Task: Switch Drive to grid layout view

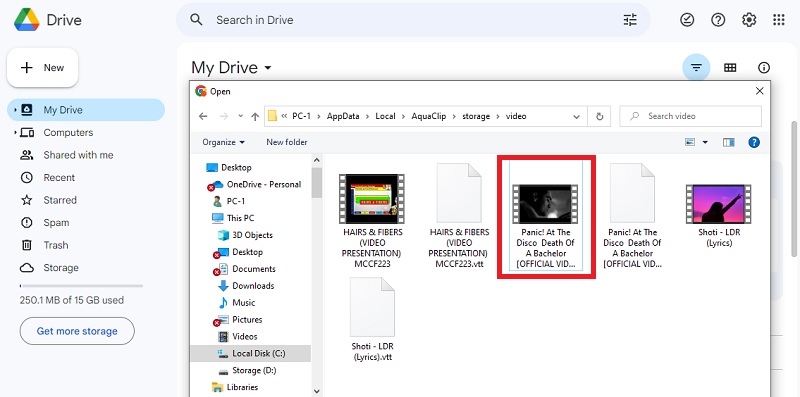Action: click(730, 67)
